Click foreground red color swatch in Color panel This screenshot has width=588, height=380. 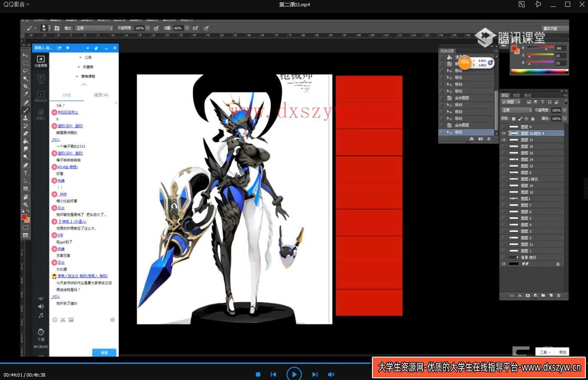click(x=514, y=49)
